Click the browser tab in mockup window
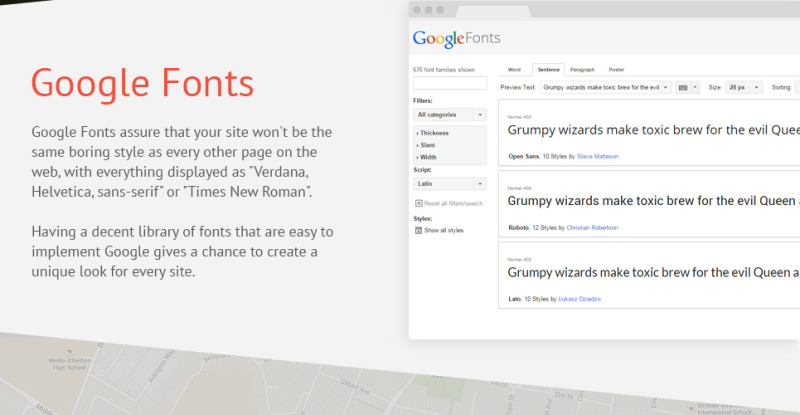This screenshot has height=415, width=800. point(493,11)
